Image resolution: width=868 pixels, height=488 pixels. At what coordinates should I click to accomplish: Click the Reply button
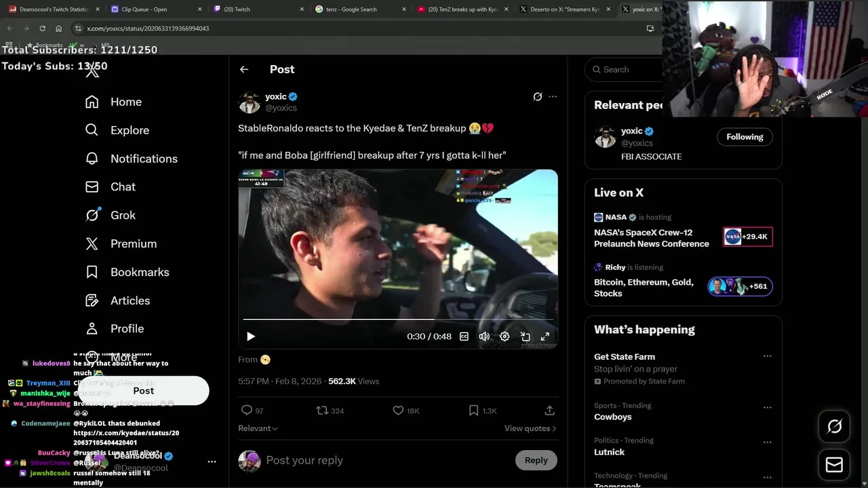[536, 460]
